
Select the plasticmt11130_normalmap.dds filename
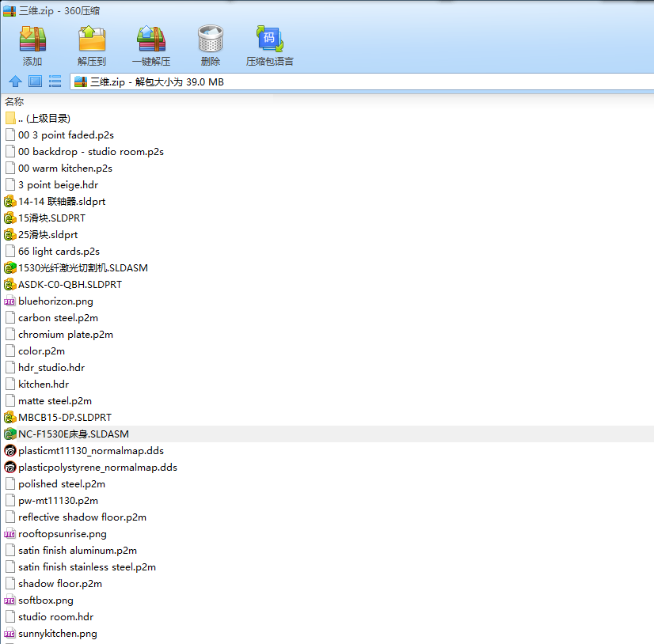coord(91,451)
